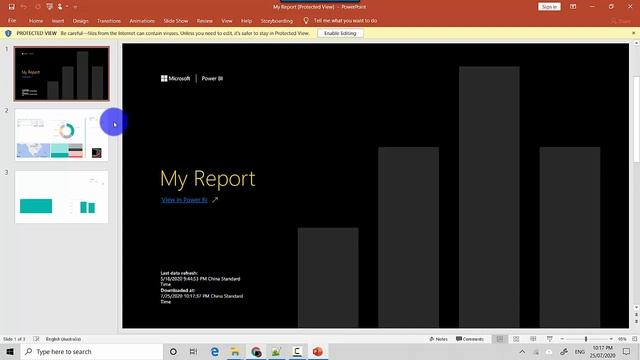
Task: Close the Protected View message bar
Action: point(634,33)
